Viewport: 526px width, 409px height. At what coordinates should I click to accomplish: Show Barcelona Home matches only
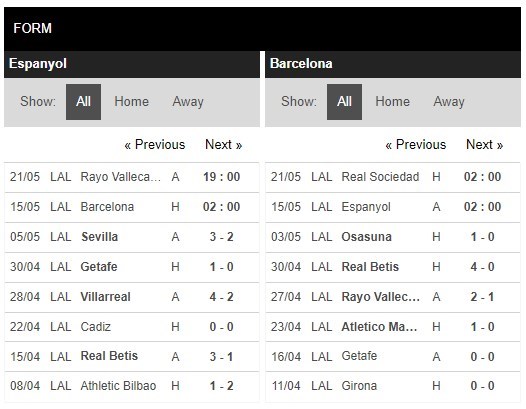(x=392, y=102)
